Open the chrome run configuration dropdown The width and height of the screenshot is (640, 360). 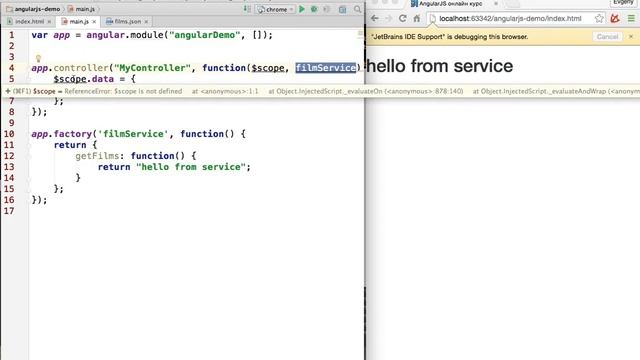[x=276, y=9]
